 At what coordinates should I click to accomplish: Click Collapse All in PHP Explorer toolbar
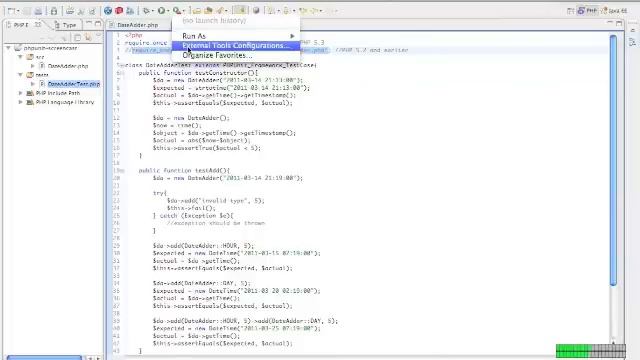(77, 38)
